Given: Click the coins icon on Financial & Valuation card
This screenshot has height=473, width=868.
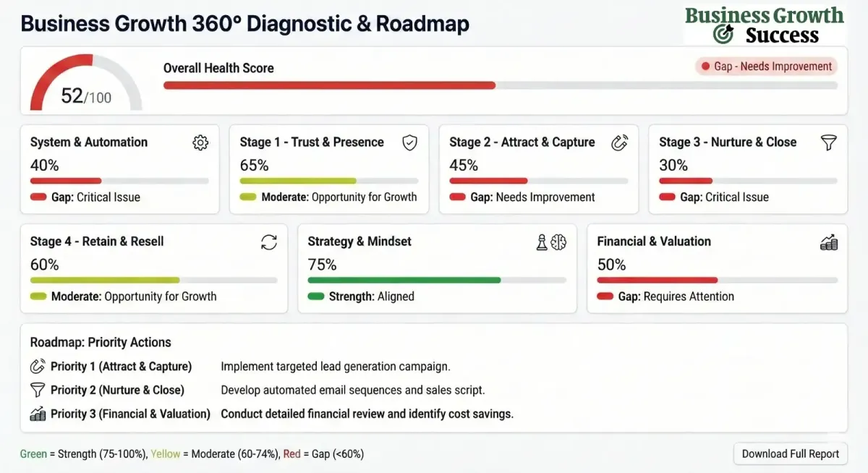Looking at the screenshot, I should click(x=830, y=242).
